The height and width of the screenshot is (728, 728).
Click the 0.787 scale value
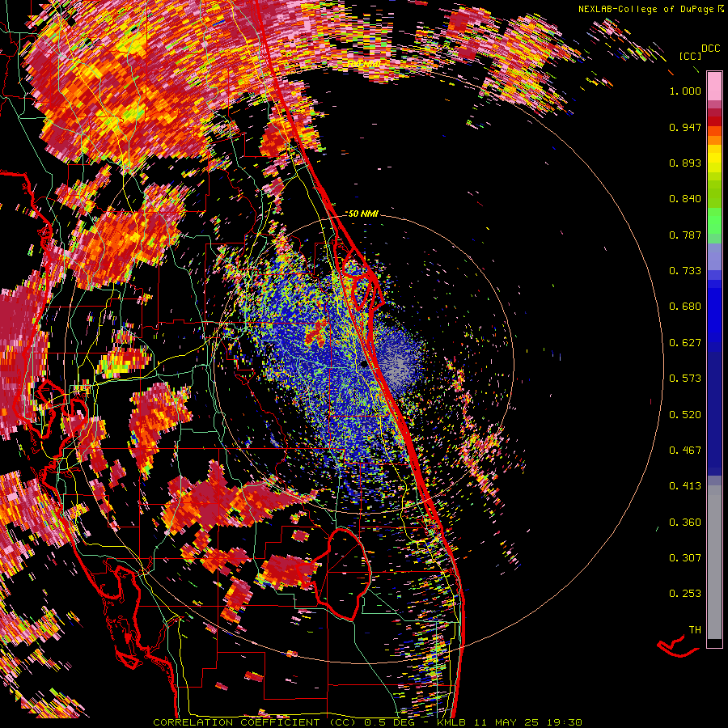pos(685,235)
